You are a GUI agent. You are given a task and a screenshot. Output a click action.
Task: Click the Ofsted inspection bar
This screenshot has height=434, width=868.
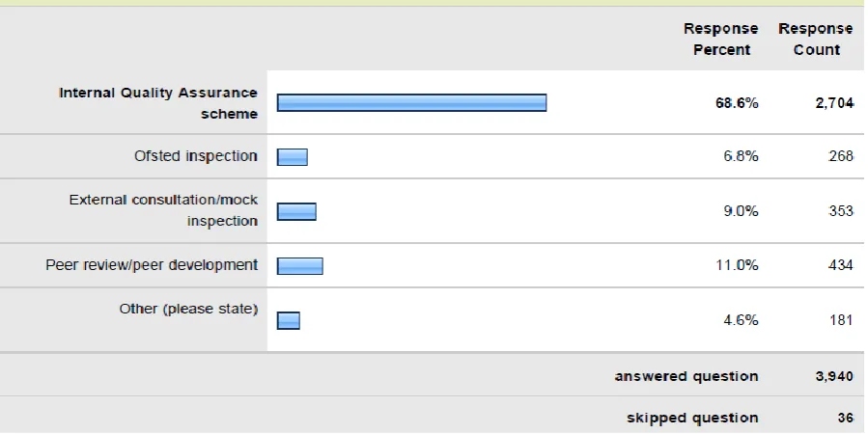point(293,157)
